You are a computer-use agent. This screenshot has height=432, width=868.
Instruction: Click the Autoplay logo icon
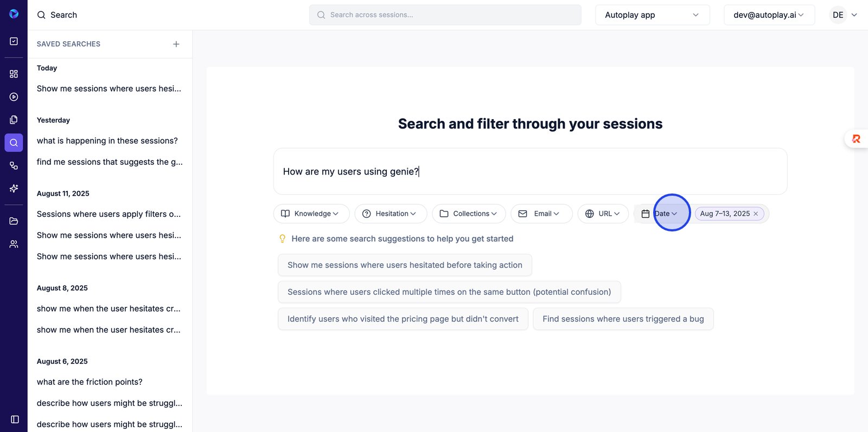(x=14, y=14)
